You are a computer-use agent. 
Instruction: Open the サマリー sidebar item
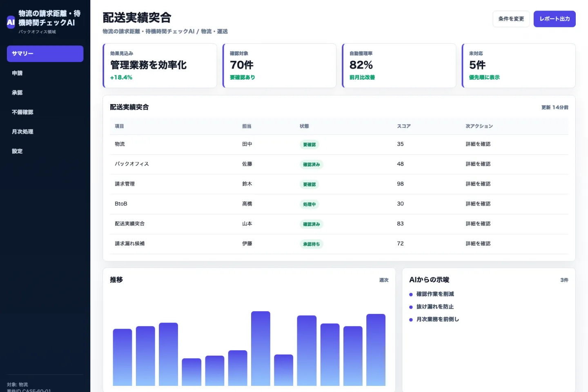point(45,53)
